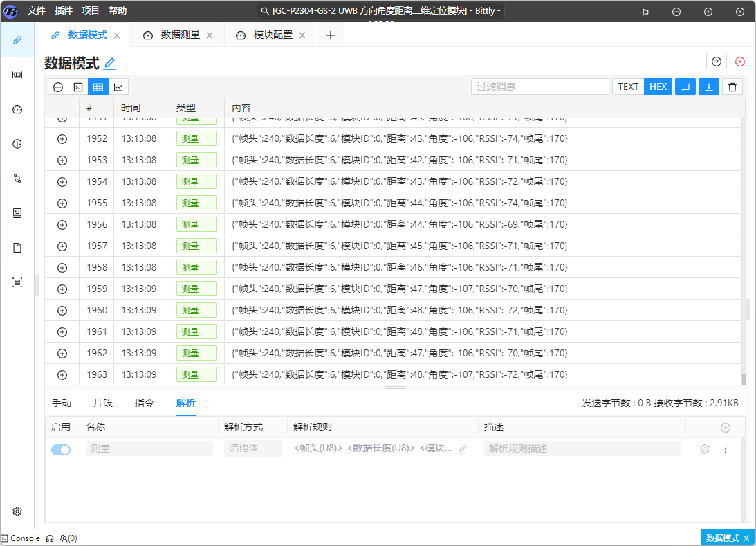
Task: Select the terminal view icon
Action: 78,87
